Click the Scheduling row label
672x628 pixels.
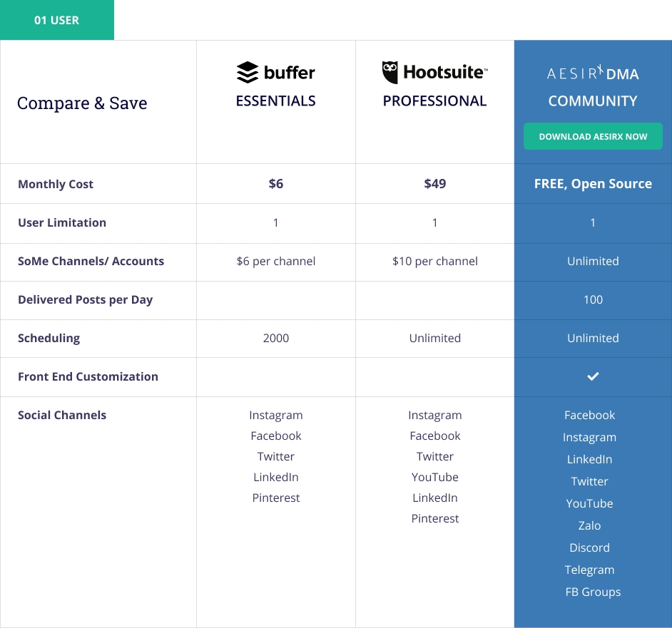click(x=49, y=339)
